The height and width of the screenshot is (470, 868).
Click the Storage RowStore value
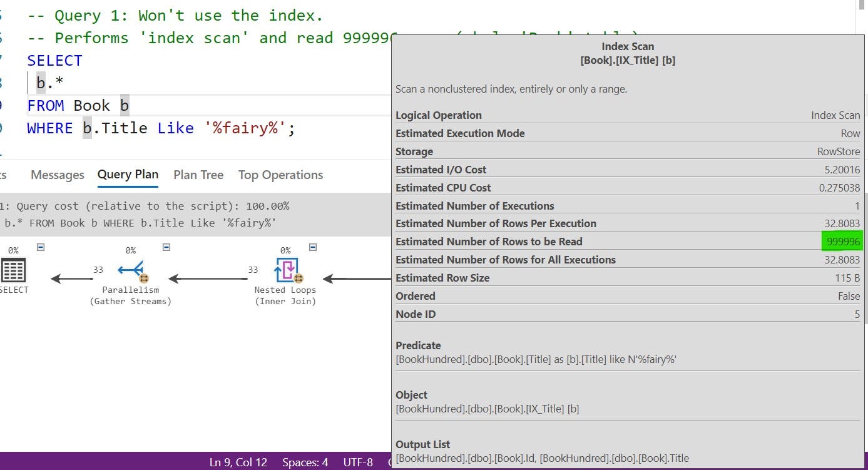839,151
